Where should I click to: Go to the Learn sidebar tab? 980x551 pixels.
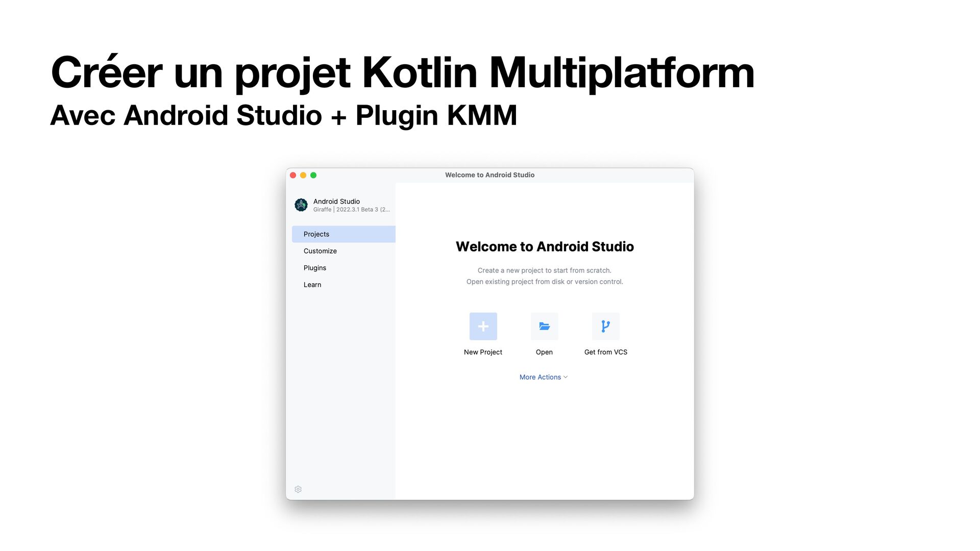pyautogui.click(x=344, y=285)
